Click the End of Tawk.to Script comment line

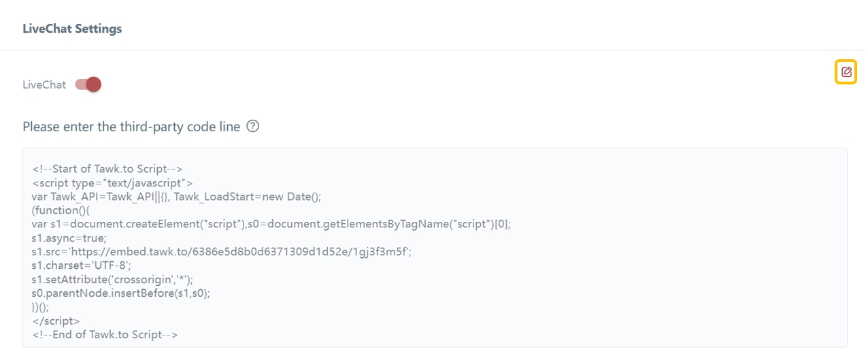[105, 334]
